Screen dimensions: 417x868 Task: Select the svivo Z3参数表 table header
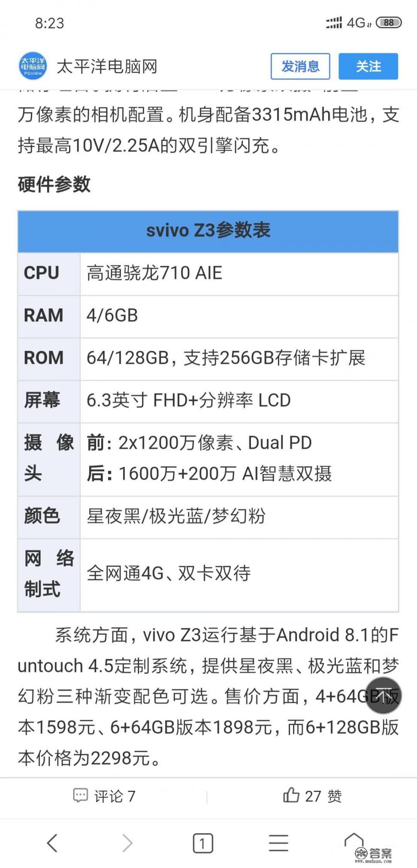point(208,231)
